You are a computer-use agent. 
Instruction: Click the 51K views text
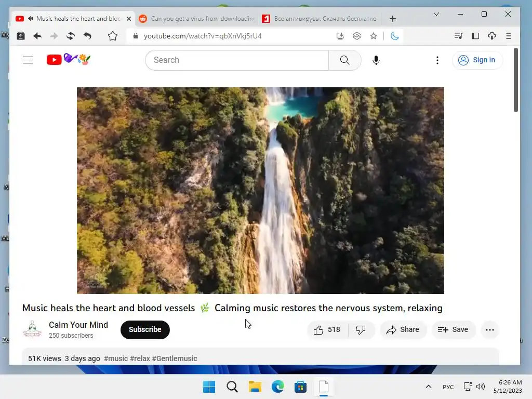click(45, 358)
